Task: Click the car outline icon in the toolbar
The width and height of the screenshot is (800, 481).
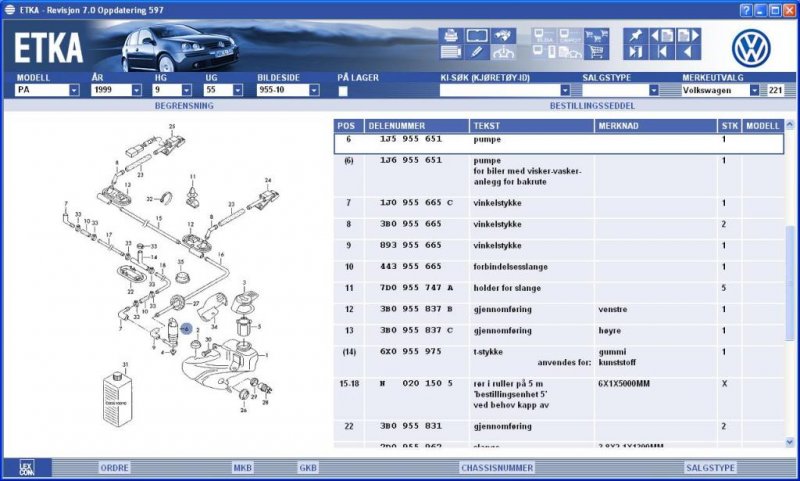Action: click(x=505, y=52)
